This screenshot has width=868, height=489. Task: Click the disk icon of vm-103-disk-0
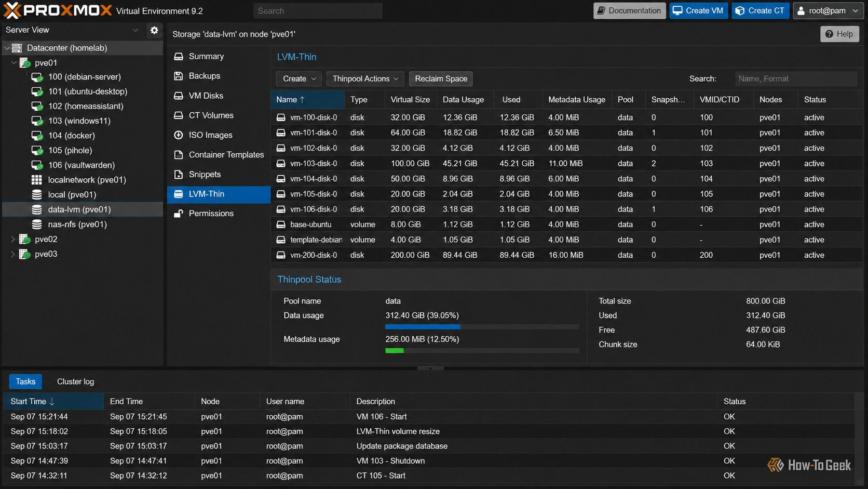pyautogui.click(x=281, y=163)
